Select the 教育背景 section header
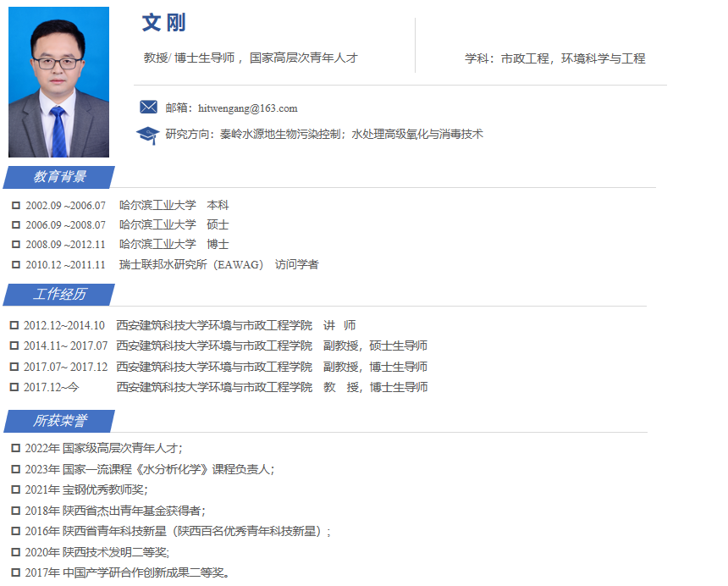The image size is (728, 586). point(59,177)
